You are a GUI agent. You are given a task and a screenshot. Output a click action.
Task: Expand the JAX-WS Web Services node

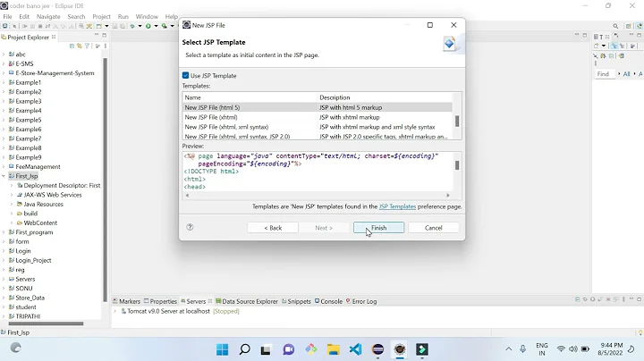click(x=12, y=195)
